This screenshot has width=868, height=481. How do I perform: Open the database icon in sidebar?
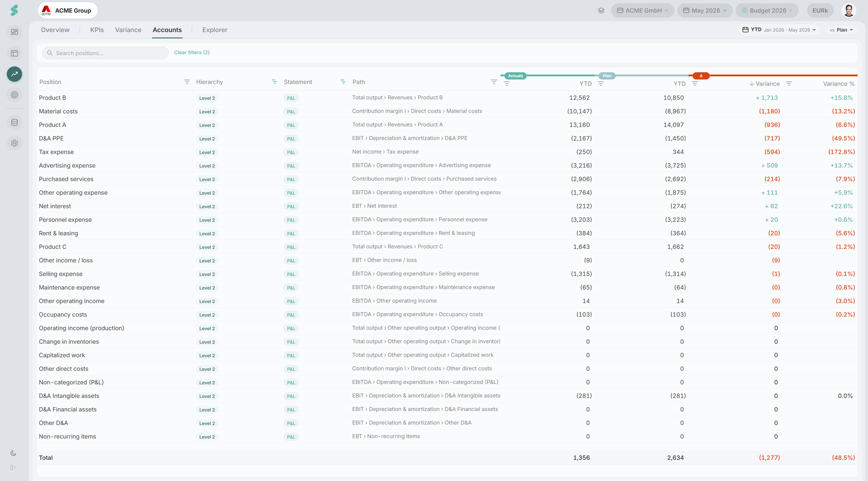pyautogui.click(x=14, y=122)
